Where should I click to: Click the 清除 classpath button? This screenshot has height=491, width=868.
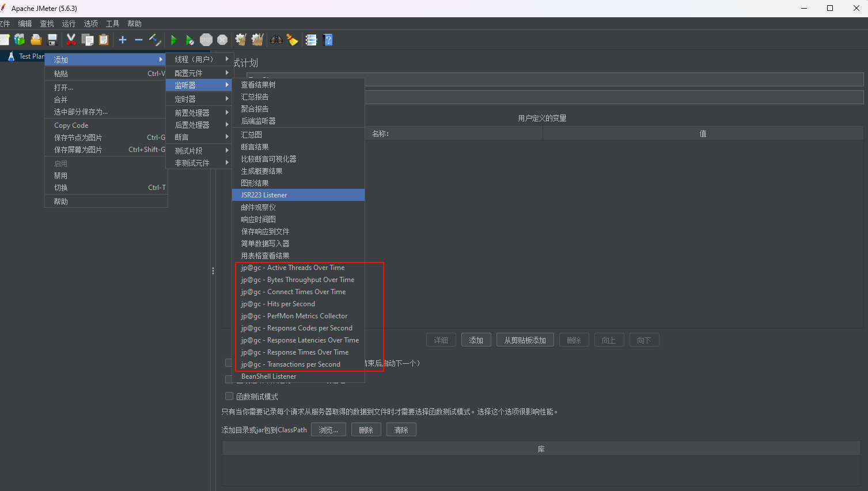(x=401, y=430)
